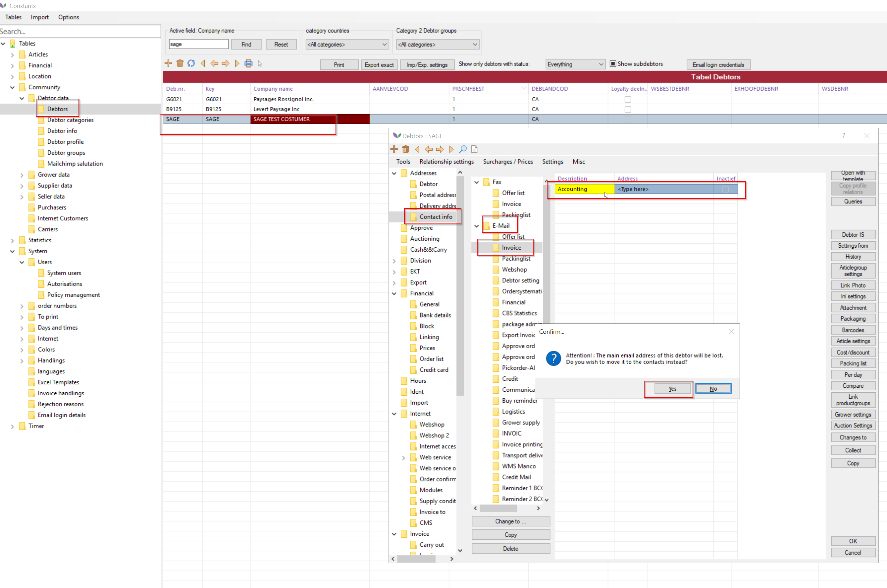The image size is (887, 588).
Task: Click the refresh icon in main toolbar
Action: point(191,63)
